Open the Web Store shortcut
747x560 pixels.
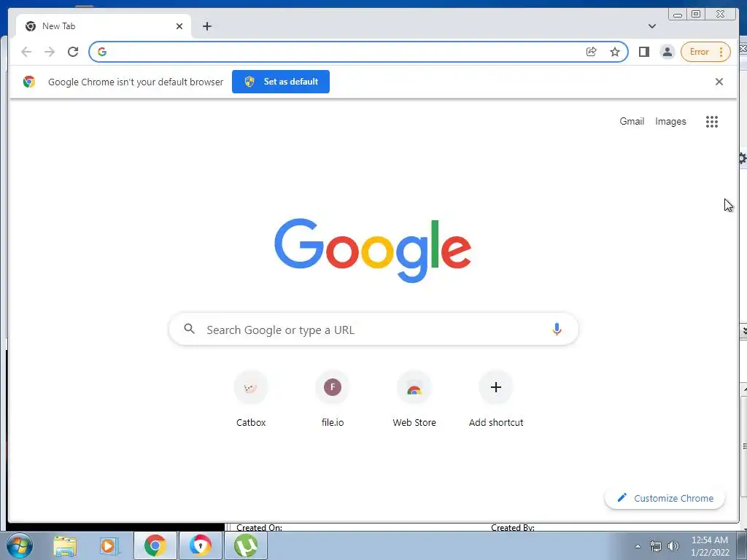tap(414, 399)
